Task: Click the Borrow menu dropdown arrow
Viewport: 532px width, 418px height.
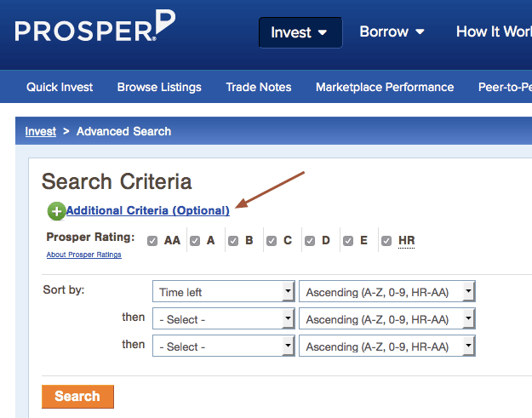Action: (x=420, y=31)
